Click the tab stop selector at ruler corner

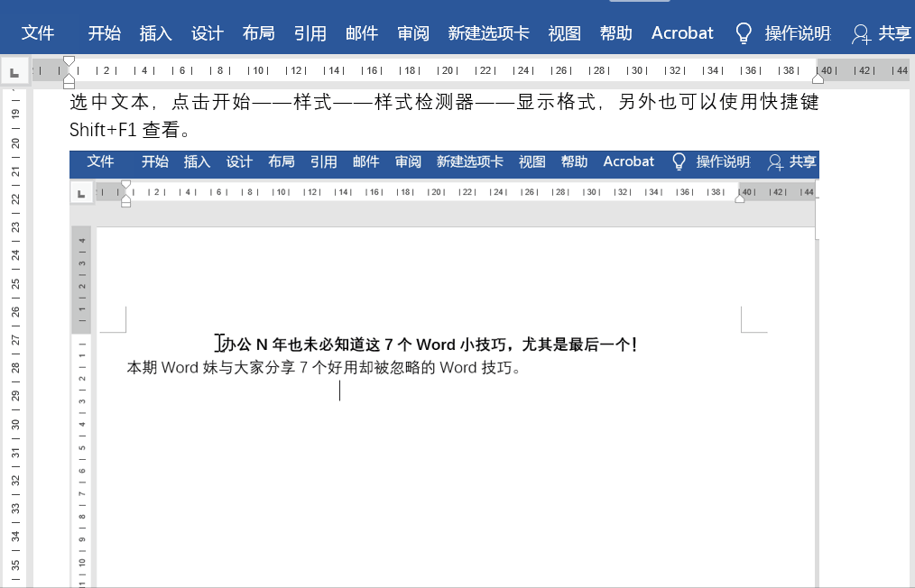[x=14, y=71]
